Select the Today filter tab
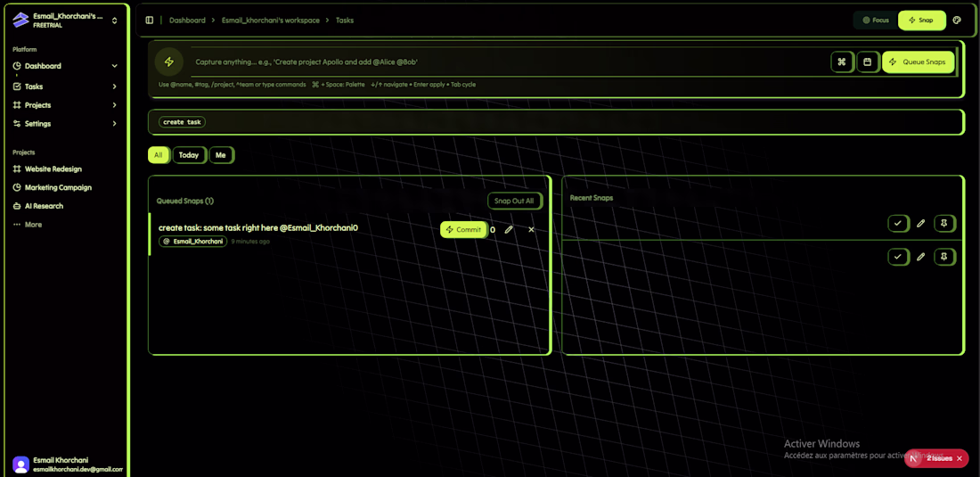The width and height of the screenshot is (980, 477). [x=189, y=155]
